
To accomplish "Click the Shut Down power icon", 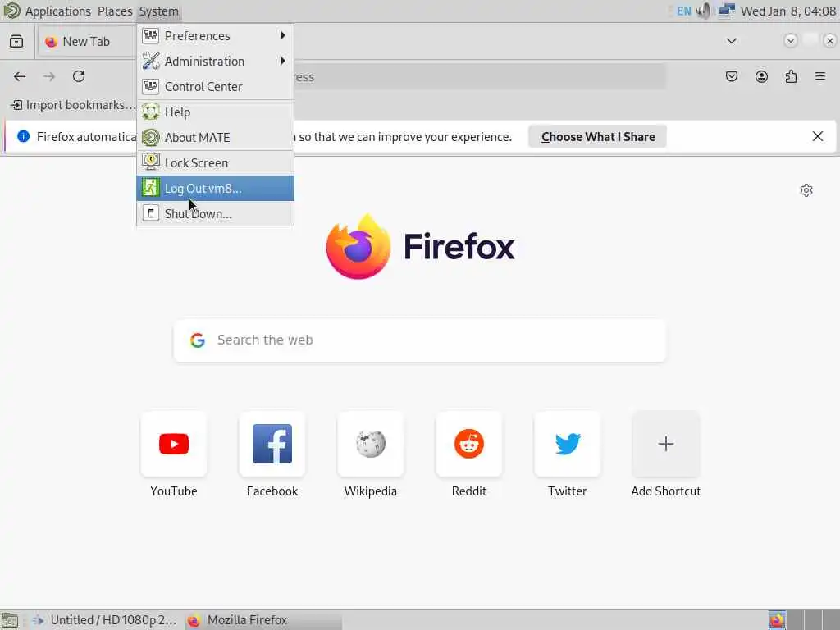I will (x=151, y=214).
